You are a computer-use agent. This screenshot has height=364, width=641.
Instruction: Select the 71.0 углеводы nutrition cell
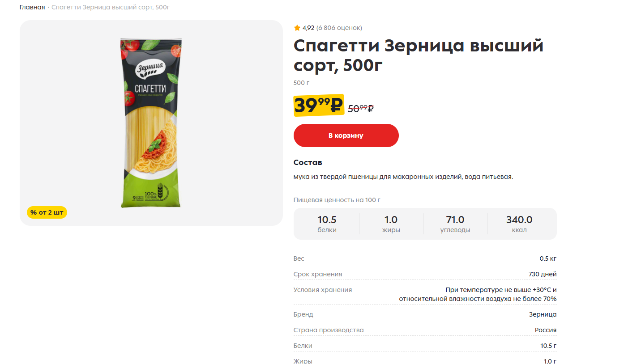click(455, 224)
